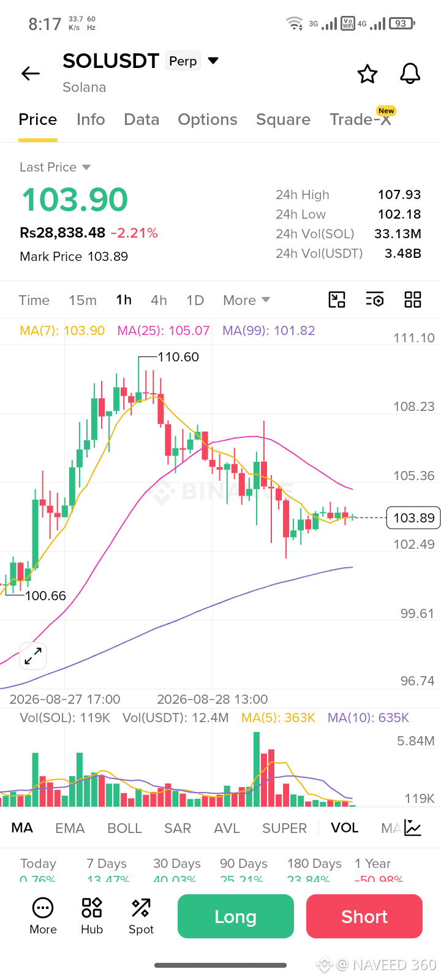Expand chart to fullscreen arrows icon

point(33,656)
